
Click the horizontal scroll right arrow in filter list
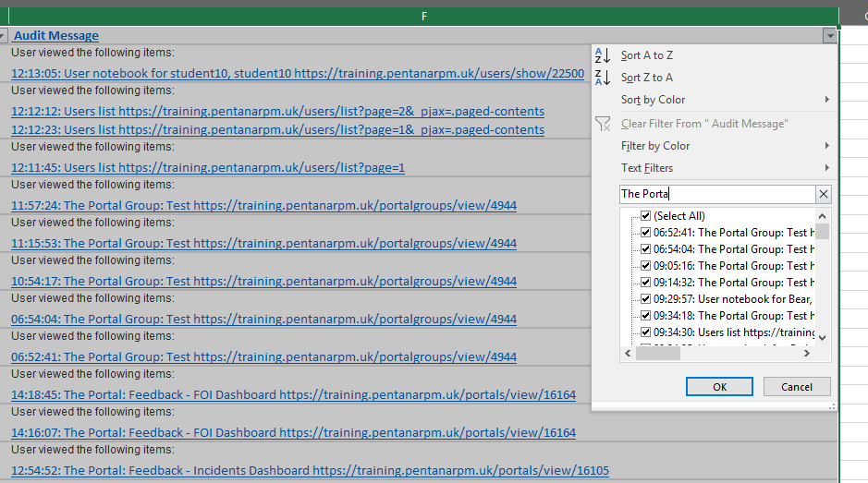[807, 353]
